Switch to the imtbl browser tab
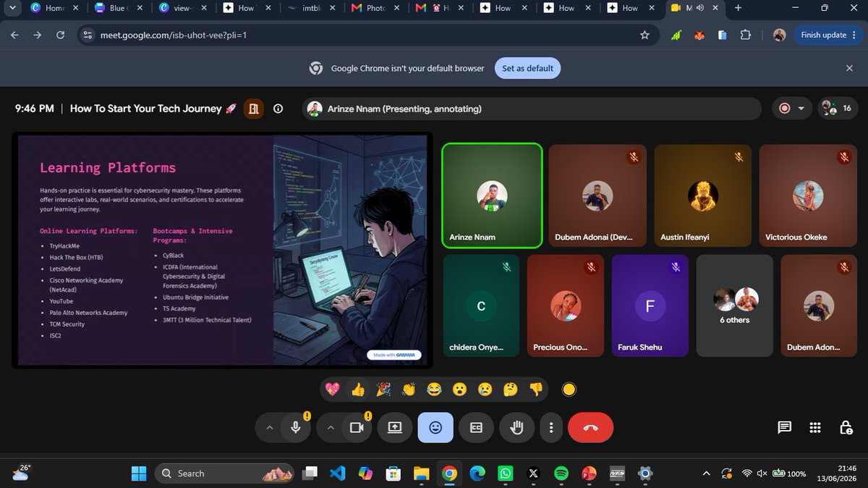Screen dimensions: 868x488 pos(310,8)
